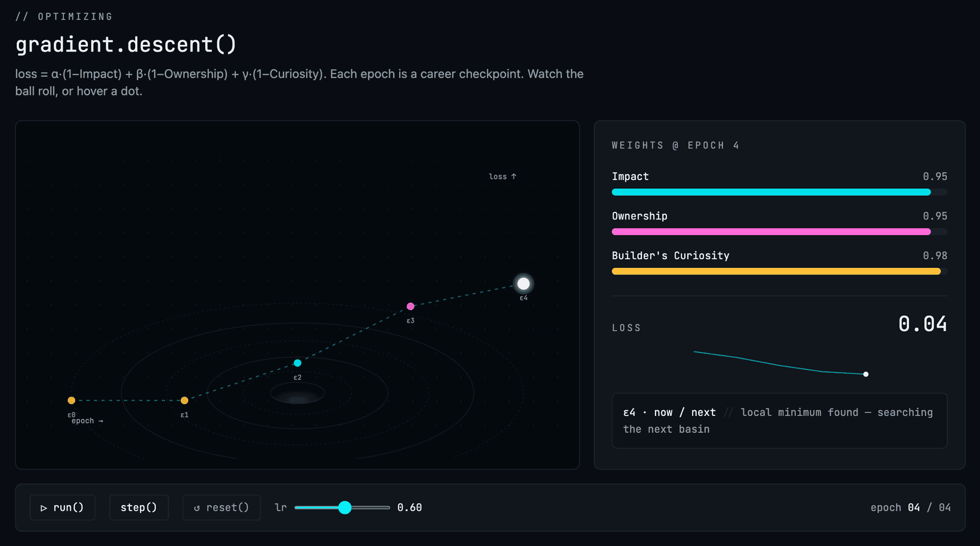The width and height of the screenshot is (980, 546).
Task: Click the epoch 04 / 04 counter
Action: 911,507
